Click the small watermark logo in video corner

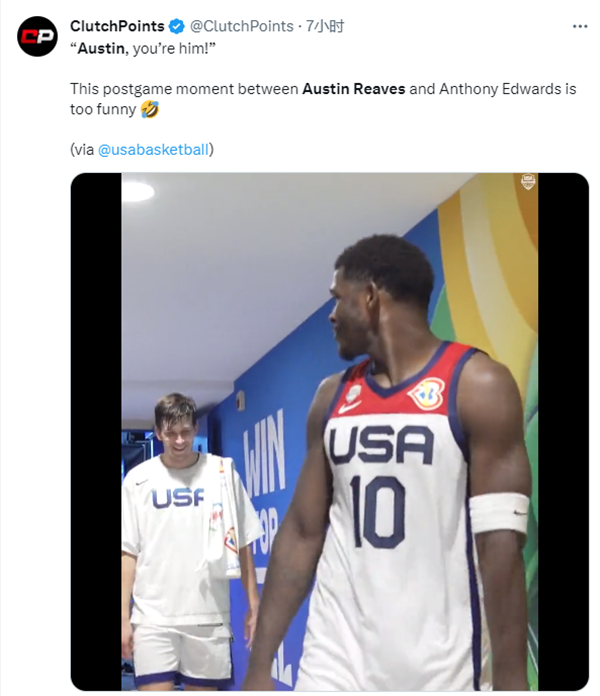pyautogui.click(x=528, y=182)
